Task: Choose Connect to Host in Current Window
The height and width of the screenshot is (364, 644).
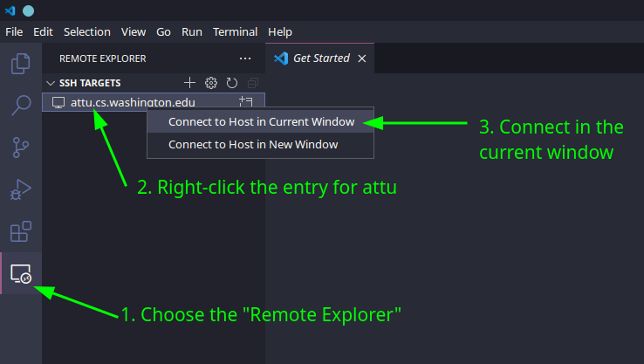Action: tap(261, 121)
